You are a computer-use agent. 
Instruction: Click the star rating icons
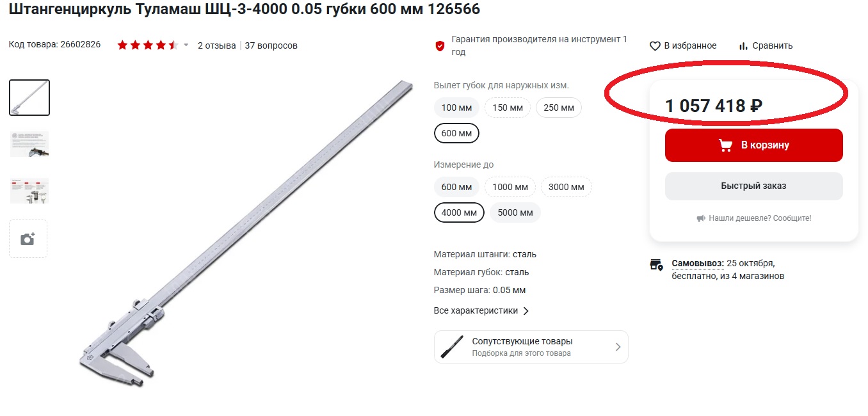147,45
